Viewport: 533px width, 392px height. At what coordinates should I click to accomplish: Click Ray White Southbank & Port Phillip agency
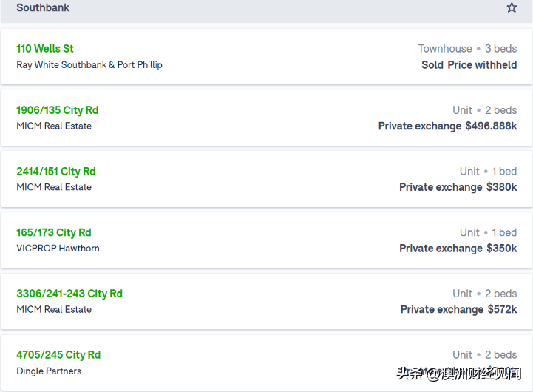point(89,65)
